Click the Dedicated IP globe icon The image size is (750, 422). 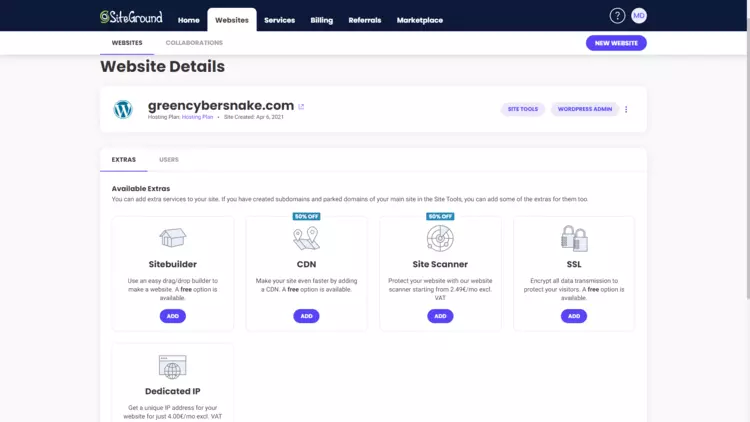pos(173,366)
